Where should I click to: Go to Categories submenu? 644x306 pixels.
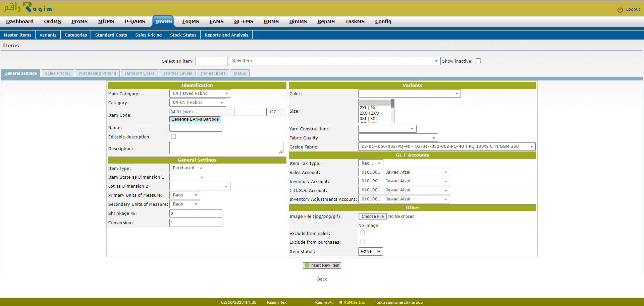pos(76,35)
